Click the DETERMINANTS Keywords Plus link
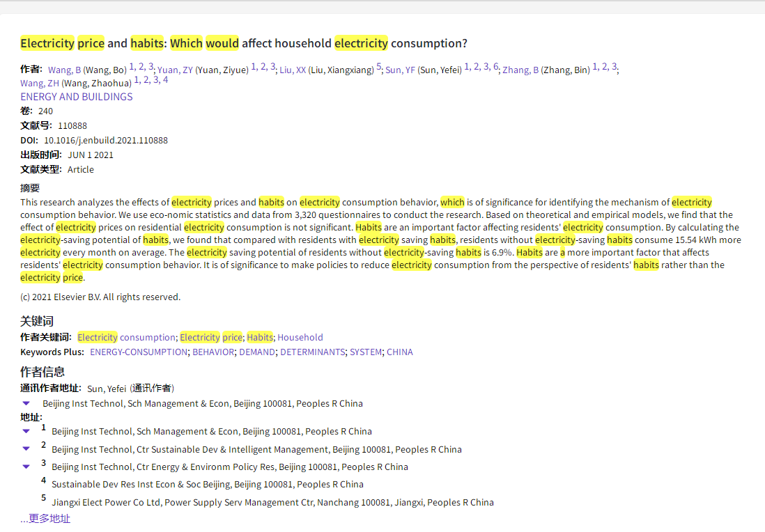This screenshot has height=532, width=765. coord(312,352)
